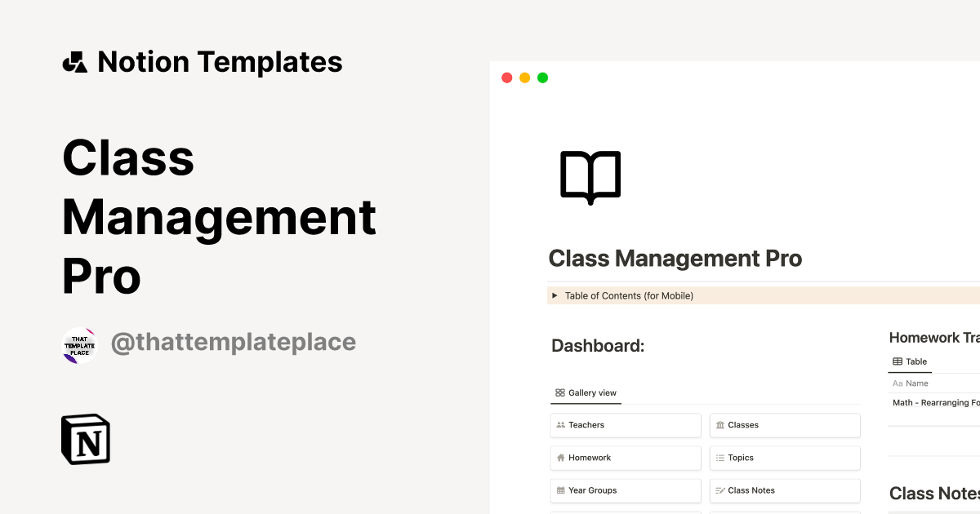Click the That Template Place avatar
980x514 pixels.
[79, 344]
